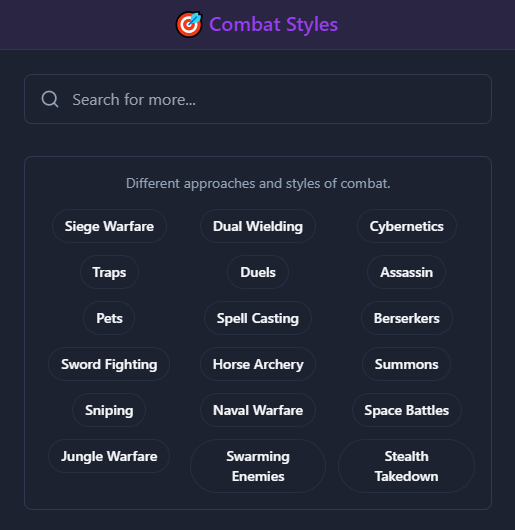Select the Pets tag

[x=109, y=318]
